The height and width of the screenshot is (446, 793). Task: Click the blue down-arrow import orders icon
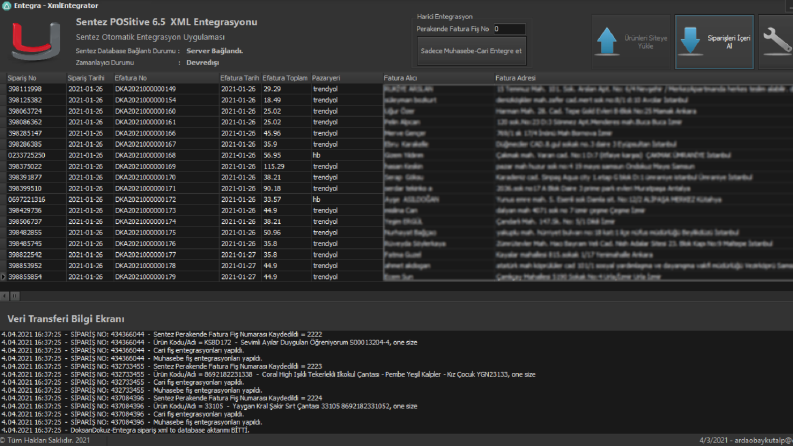[690, 41]
